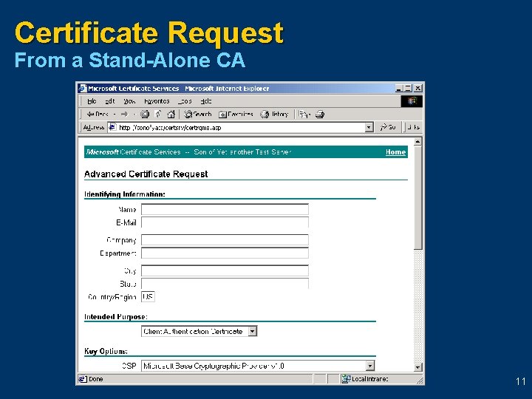Open the View menu

tap(129, 101)
